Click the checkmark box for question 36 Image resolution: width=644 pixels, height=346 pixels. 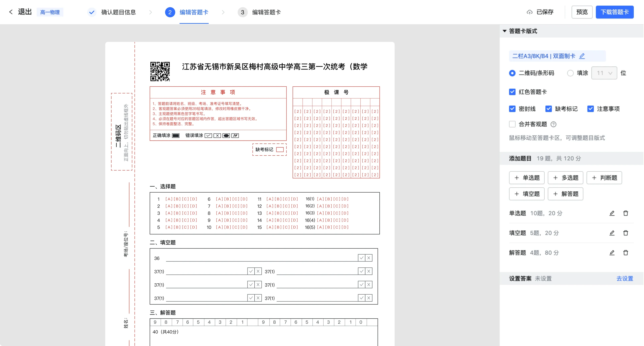tap(362, 258)
